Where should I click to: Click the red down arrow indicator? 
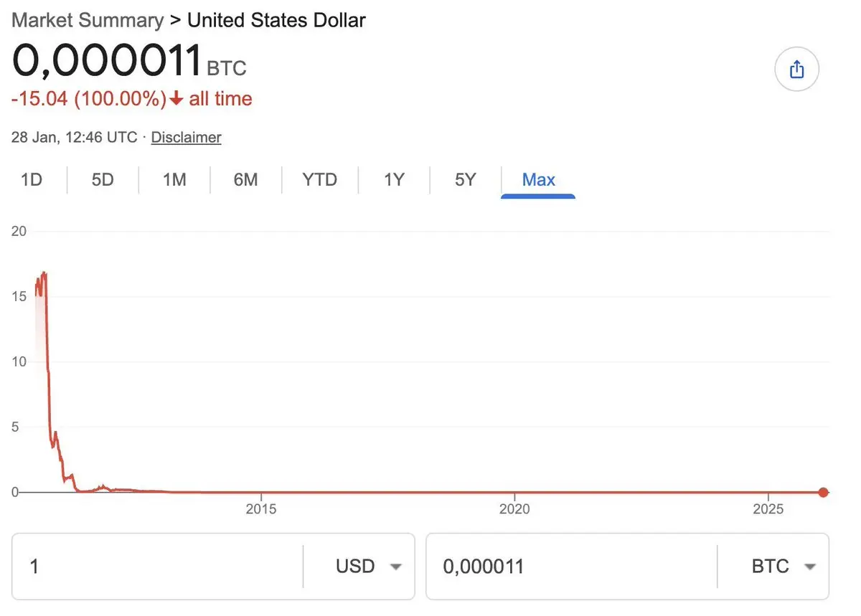point(177,99)
